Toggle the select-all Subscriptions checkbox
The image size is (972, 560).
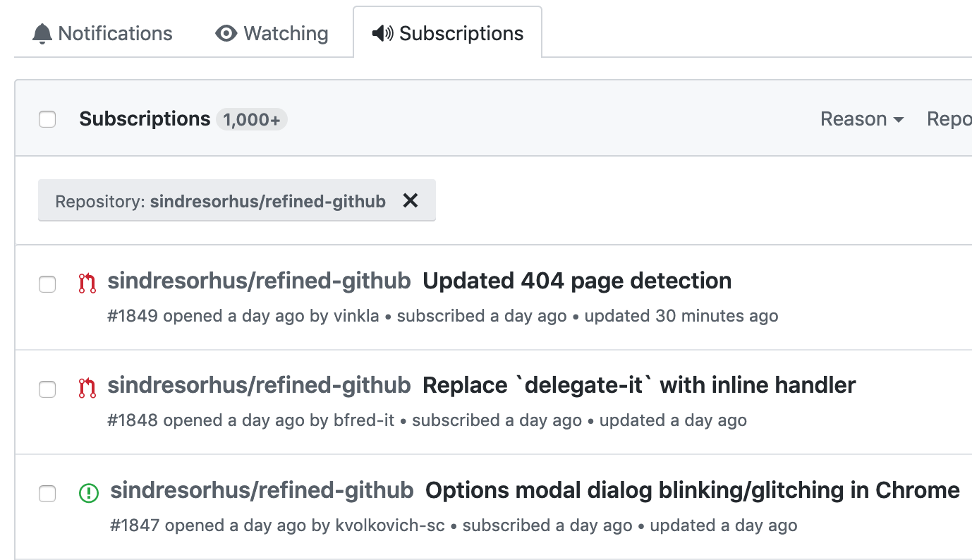coord(47,119)
